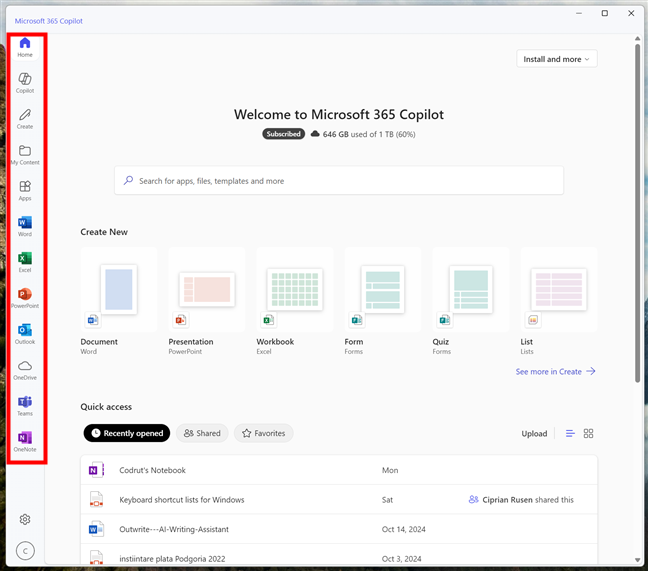Expand the Install and more dropdown
Viewport: 648px width, 571px height.
click(557, 59)
